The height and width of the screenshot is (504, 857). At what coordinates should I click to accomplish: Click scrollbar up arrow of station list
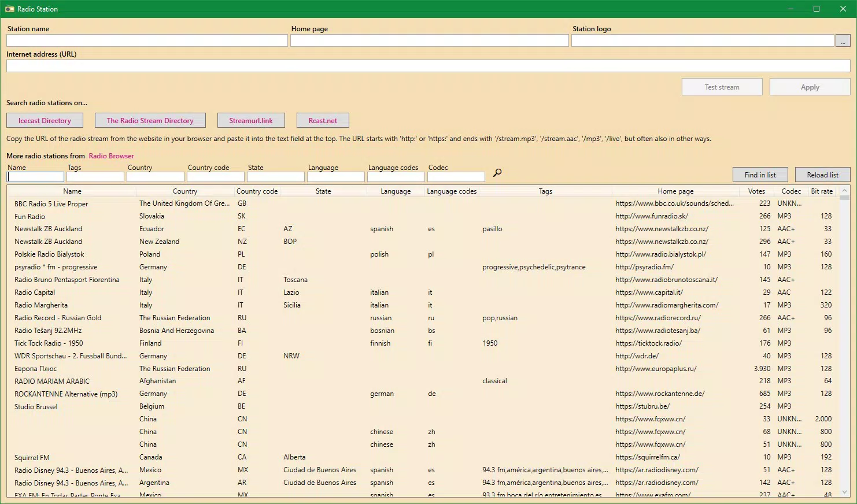coord(844,190)
